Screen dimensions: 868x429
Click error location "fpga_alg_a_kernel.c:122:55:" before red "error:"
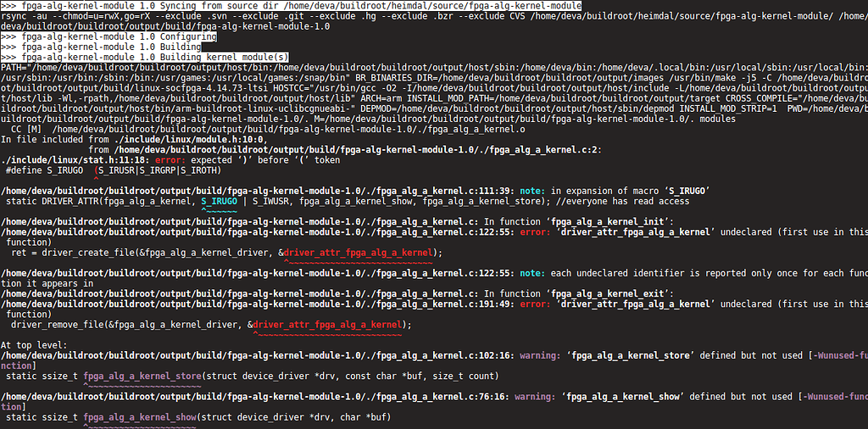448,232
